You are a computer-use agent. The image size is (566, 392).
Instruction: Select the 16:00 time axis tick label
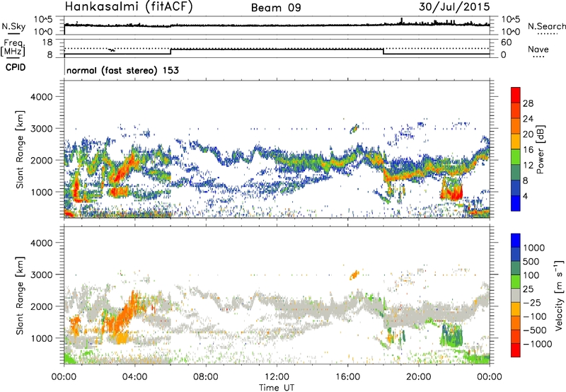(347, 377)
